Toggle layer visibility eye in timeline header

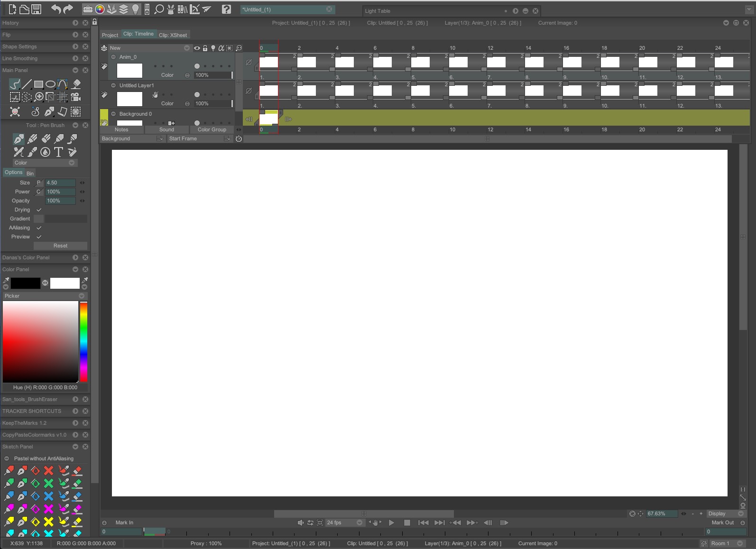coord(197,48)
